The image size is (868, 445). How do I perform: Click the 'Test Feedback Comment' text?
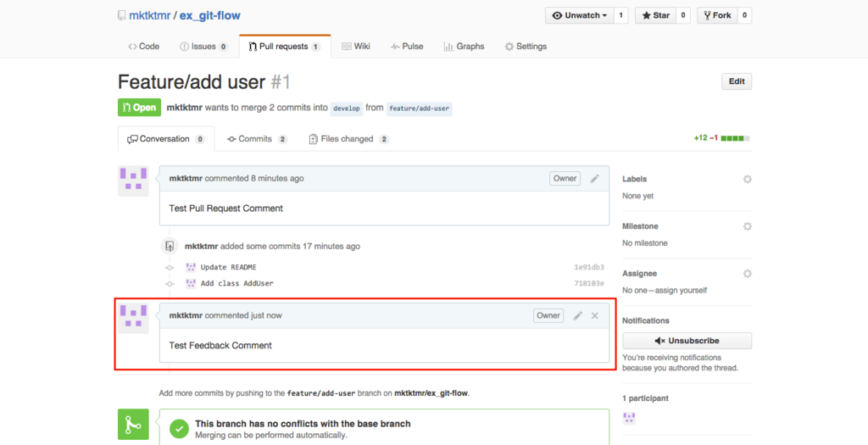tap(220, 345)
